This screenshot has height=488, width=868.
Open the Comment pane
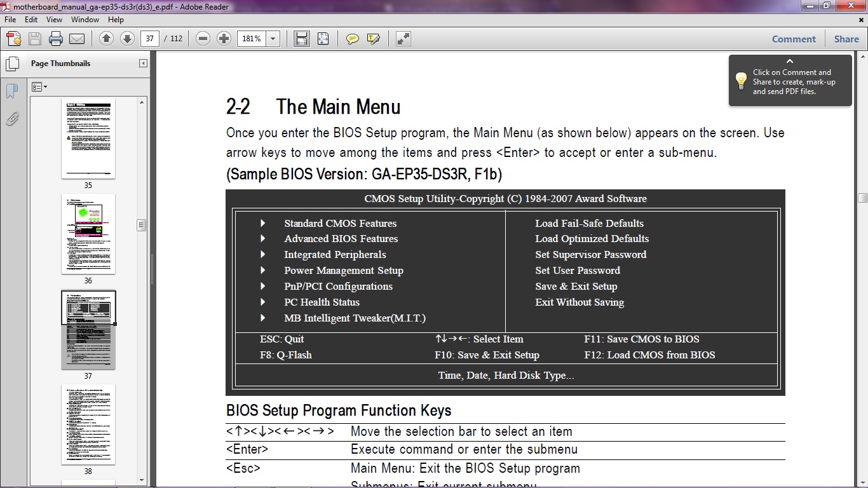pos(794,39)
